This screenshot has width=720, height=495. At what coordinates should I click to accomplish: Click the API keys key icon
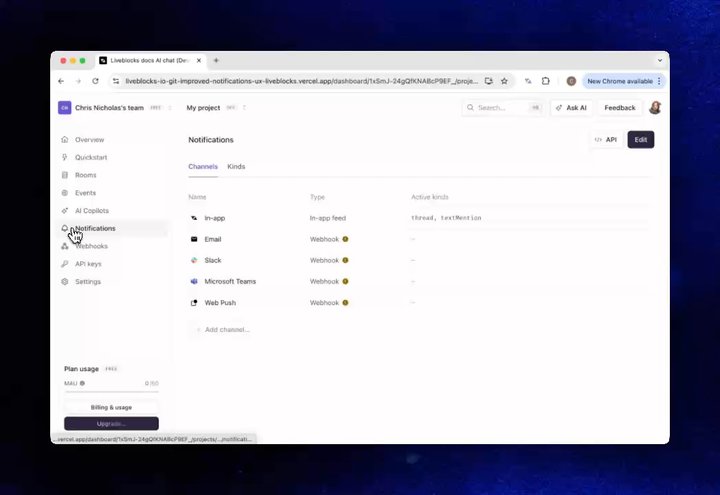tap(65, 264)
